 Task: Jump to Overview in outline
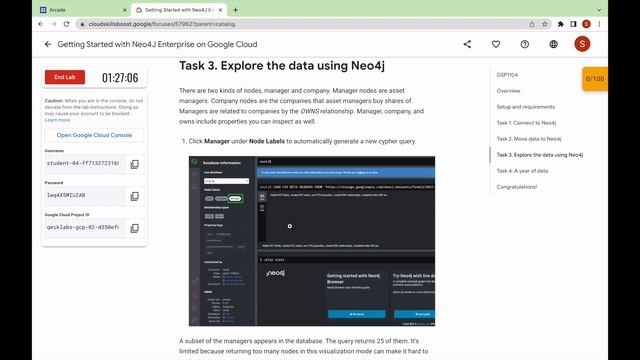(508, 91)
